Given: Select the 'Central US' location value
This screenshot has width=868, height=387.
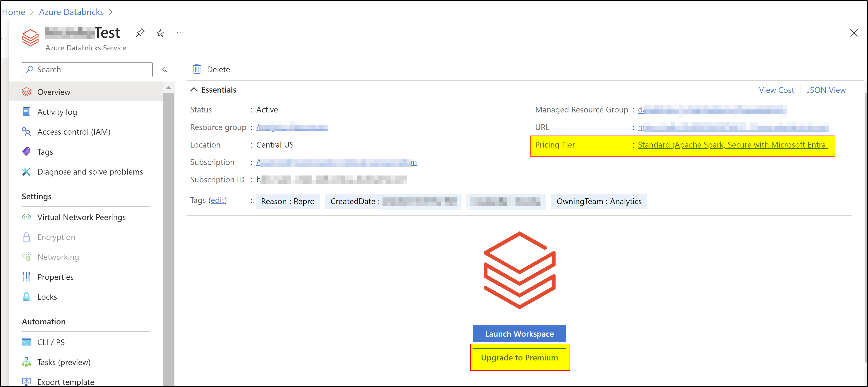Looking at the screenshot, I should [x=275, y=145].
